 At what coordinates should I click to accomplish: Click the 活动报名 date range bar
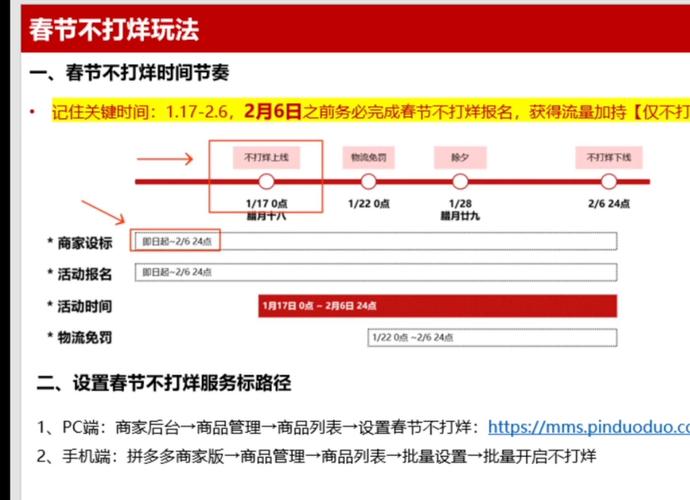click(x=376, y=272)
